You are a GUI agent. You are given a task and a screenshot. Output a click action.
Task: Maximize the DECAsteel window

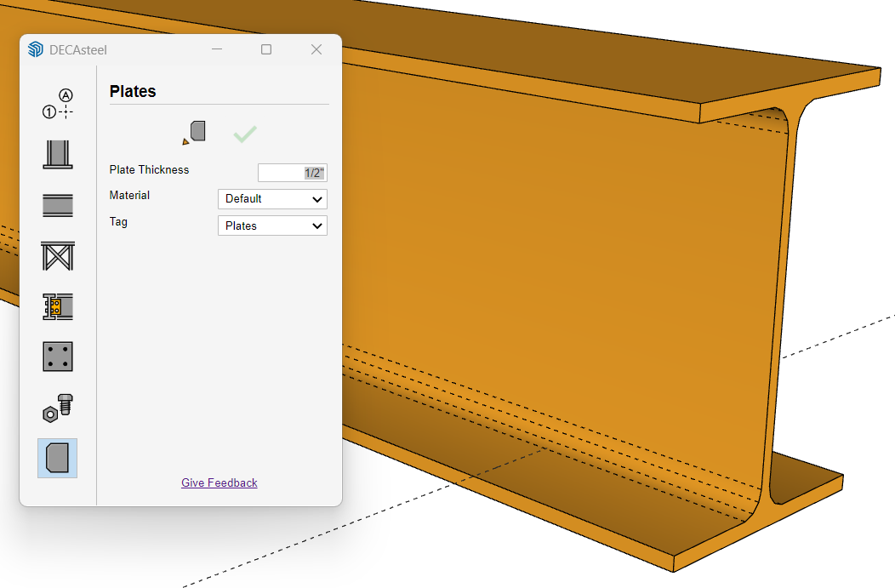tap(266, 49)
